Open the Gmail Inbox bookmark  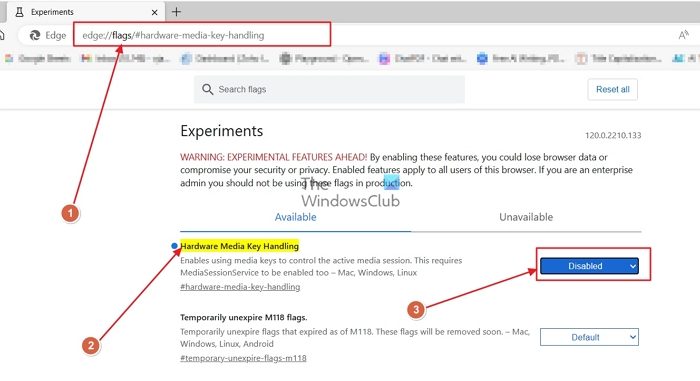tap(126, 58)
